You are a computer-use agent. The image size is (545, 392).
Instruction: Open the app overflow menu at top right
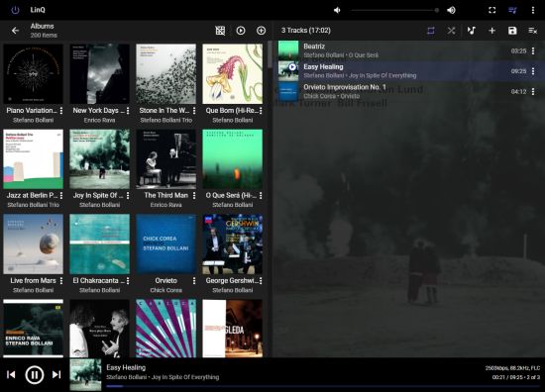click(533, 10)
